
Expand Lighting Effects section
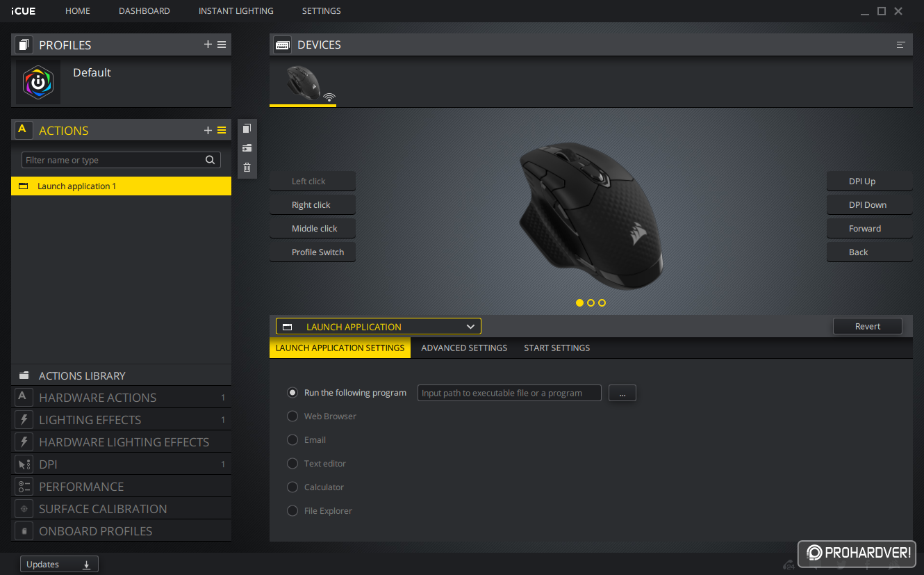click(121, 420)
